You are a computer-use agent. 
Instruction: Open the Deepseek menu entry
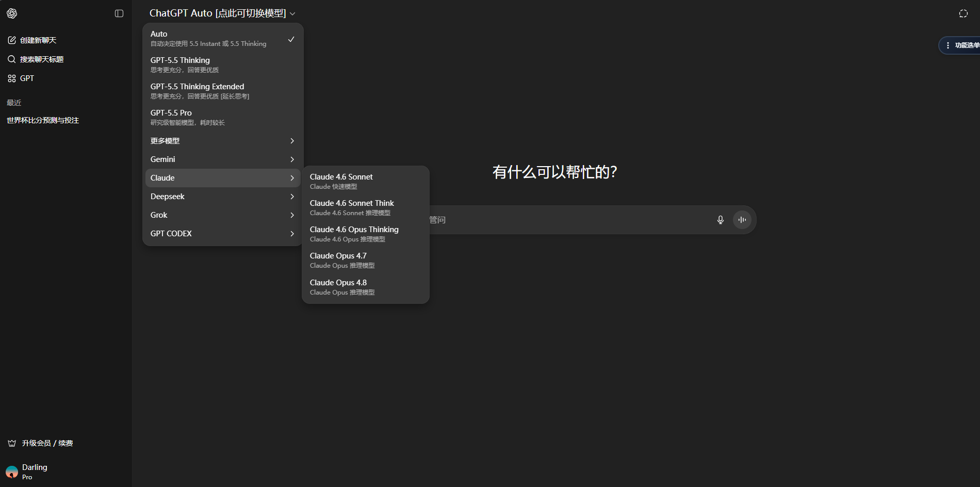click(223, 197)
